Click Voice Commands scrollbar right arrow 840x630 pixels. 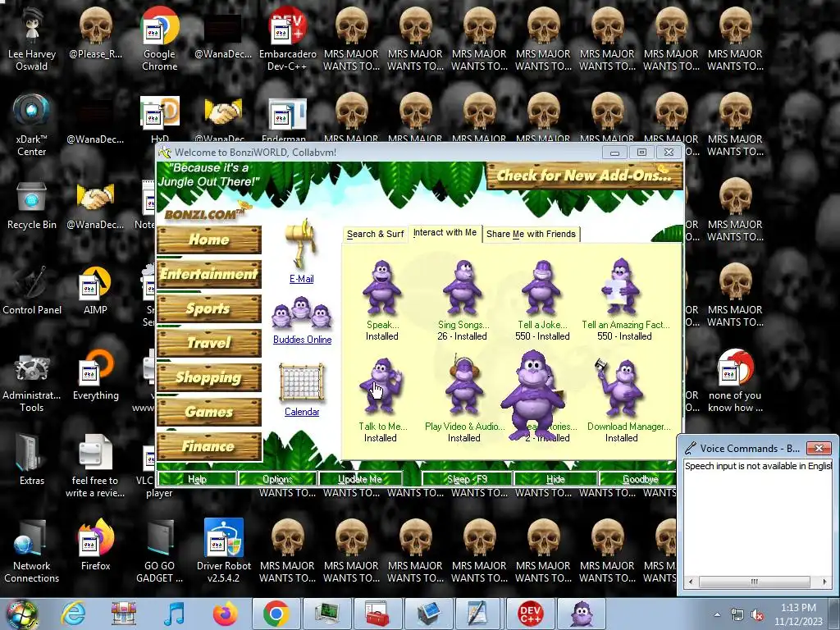point(824,582)
